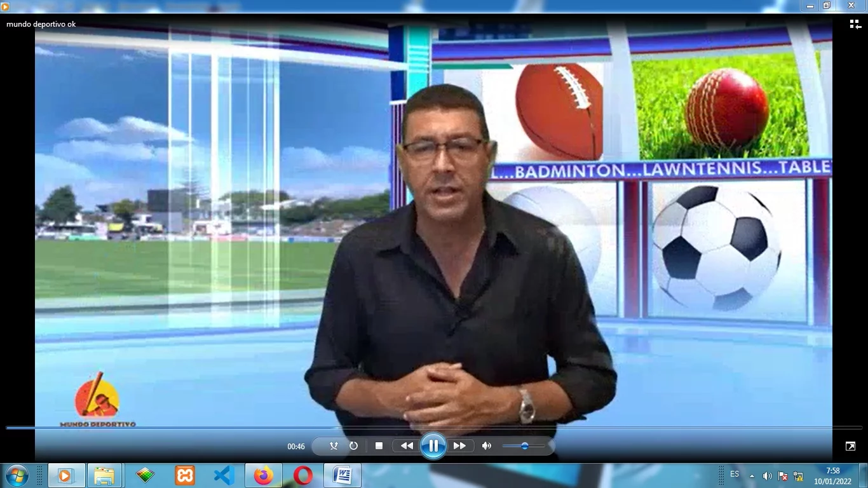This screenshot has width=868, height=488.
Task: Click the video seek bar
Action: (434, 428)
